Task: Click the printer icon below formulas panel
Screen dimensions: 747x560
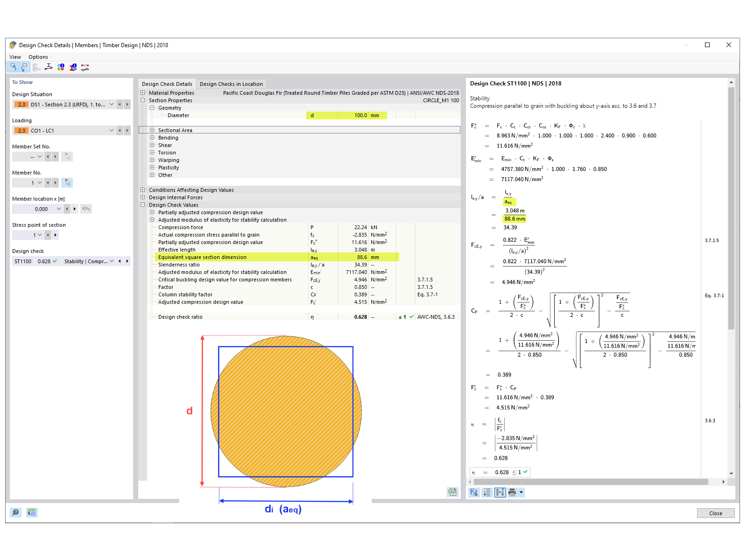Action: [x=512, y=492]
